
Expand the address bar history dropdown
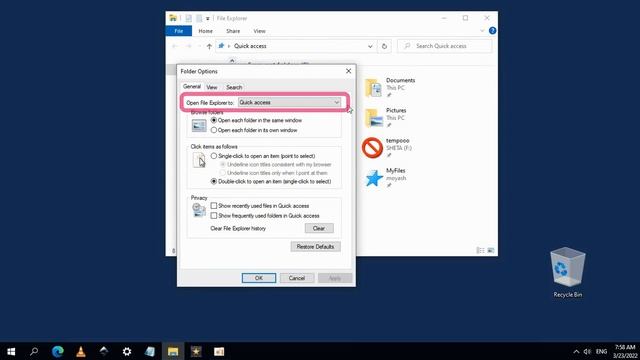pyautogui.click(x=370, y=46)
